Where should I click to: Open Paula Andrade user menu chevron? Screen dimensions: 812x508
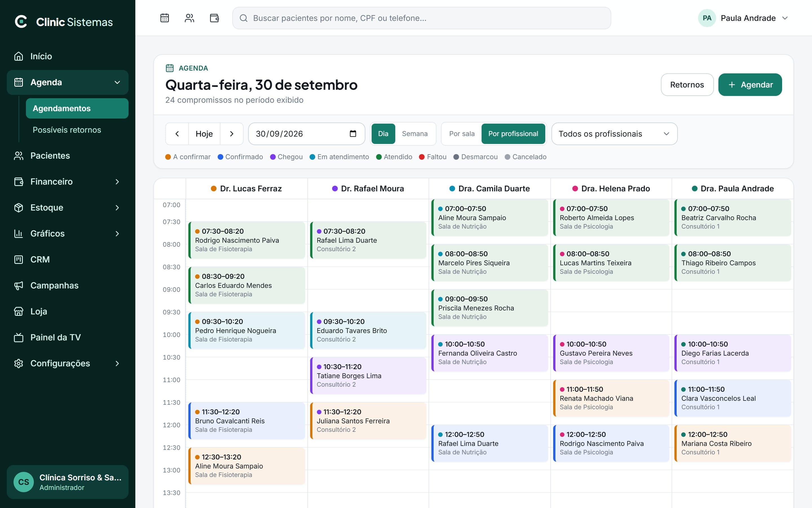pyautogui.click(x=785, y=18)
